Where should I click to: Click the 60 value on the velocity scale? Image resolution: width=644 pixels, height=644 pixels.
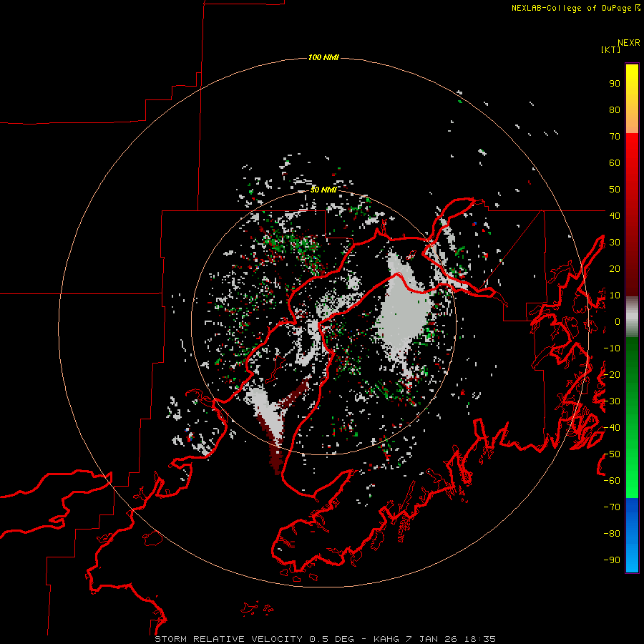pos(615,163)
